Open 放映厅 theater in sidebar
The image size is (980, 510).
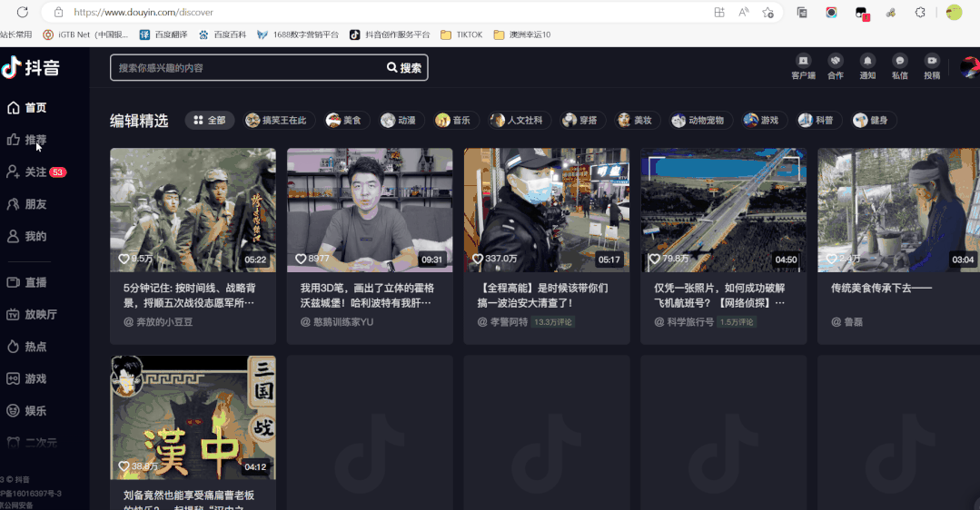coord(32,315)
